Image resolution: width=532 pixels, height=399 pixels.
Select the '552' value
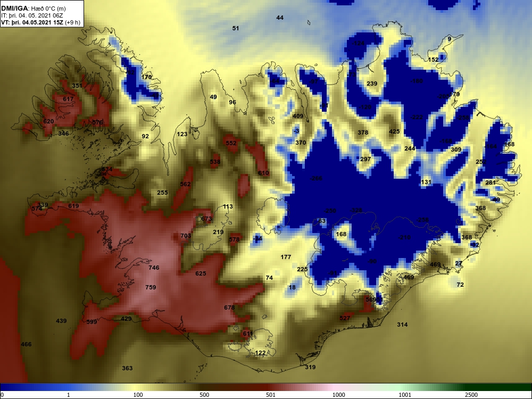coord(231,143)
